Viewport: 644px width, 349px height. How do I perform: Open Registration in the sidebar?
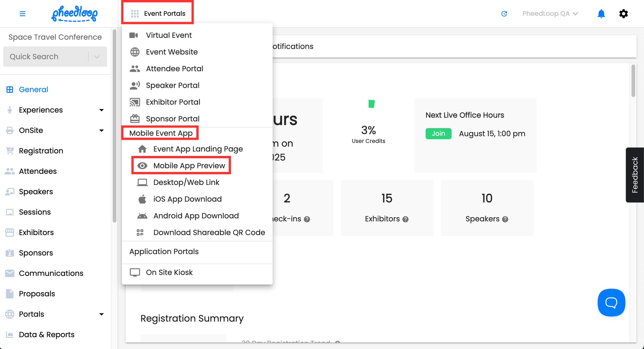[41, 151]
